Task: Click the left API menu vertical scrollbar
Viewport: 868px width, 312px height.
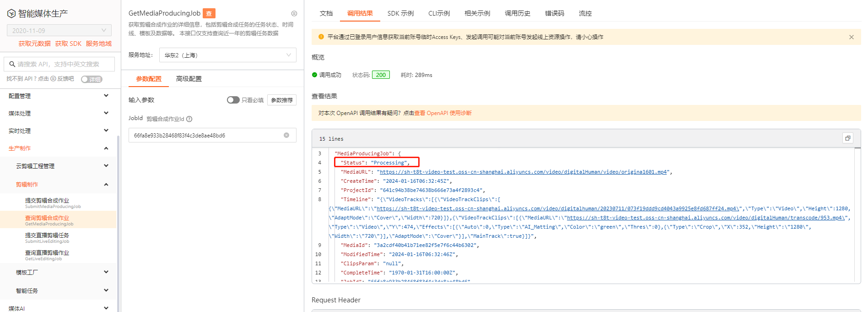Action: (x=119, y=224)
